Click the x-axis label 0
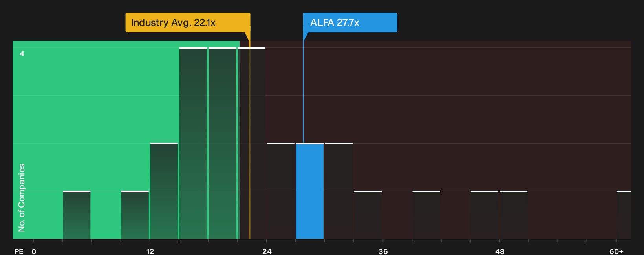The image size is (644, 255). [34, 251]
